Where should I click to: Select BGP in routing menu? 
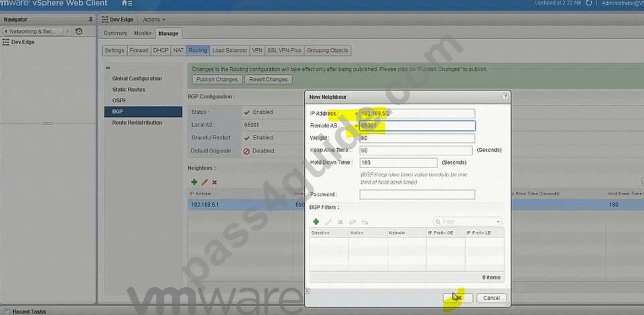[143, 112]
